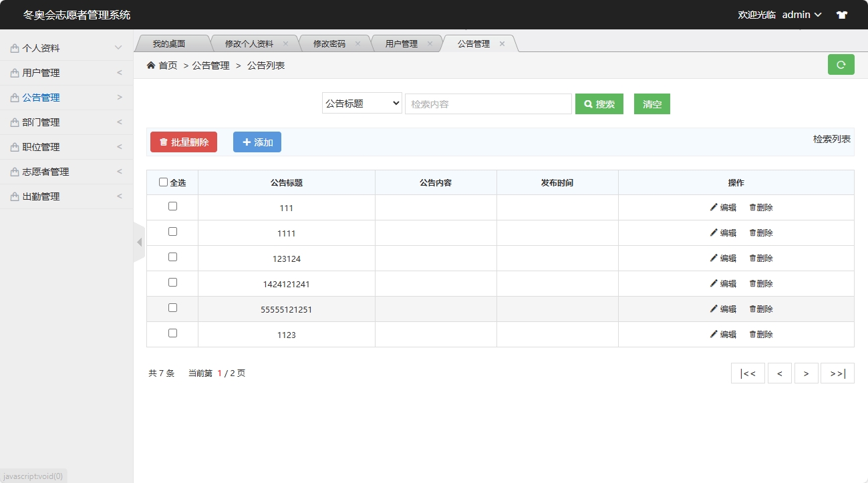Tick the checkbox for row 1111
The height and width of the screenshot is (483, 868).
172,232
